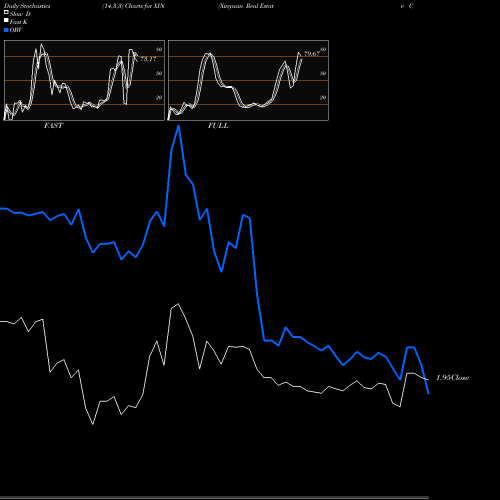The width and height of the screenshot is (500, 500).
Task: Click the blue OBV legend swatch
Action: tap(6, 30)
